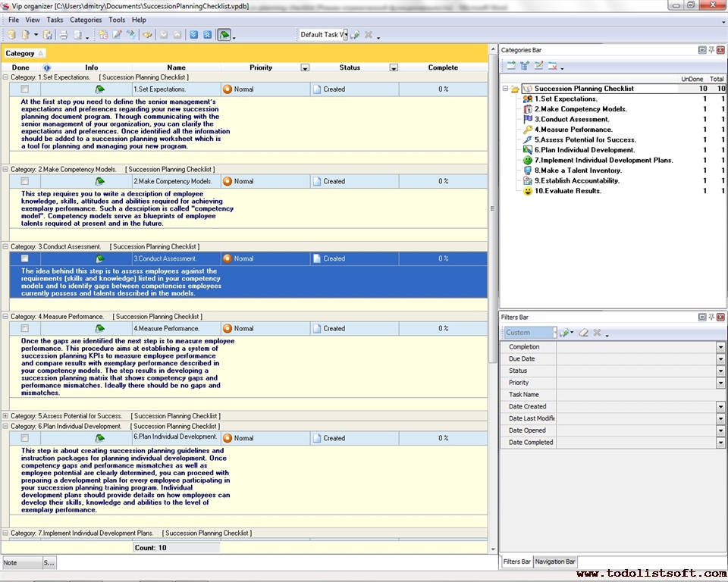728x582 pixels.
Task: Click the Priority column header
Action: 261,67
